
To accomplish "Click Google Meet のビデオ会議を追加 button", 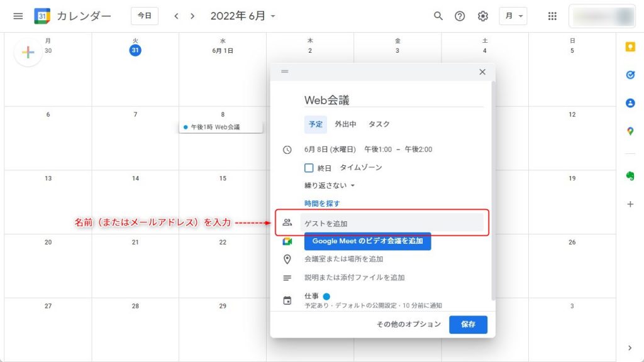I will [x=367, y=241].
